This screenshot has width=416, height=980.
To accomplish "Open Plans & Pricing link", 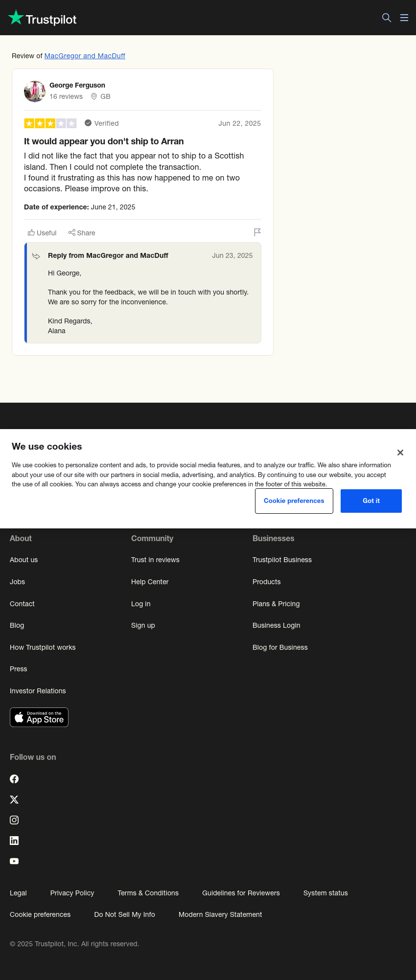I will click(276, 604).
